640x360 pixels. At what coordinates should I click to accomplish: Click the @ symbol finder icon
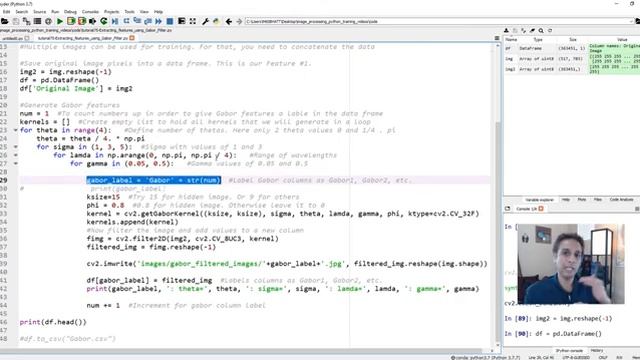click(x=48, y=21)
